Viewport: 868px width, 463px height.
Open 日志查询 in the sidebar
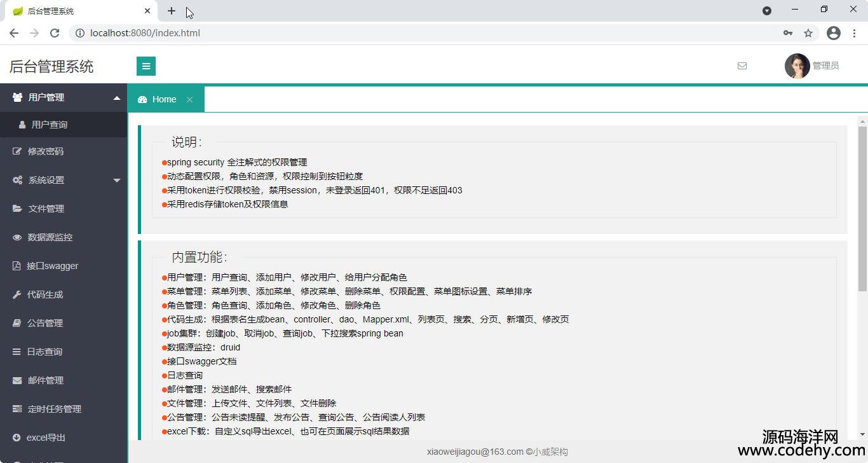click(44, 352)
